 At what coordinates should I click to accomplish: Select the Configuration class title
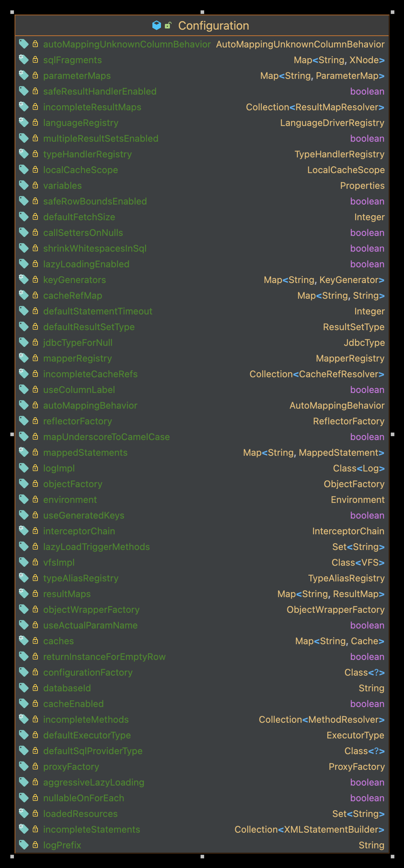point(214,26)
